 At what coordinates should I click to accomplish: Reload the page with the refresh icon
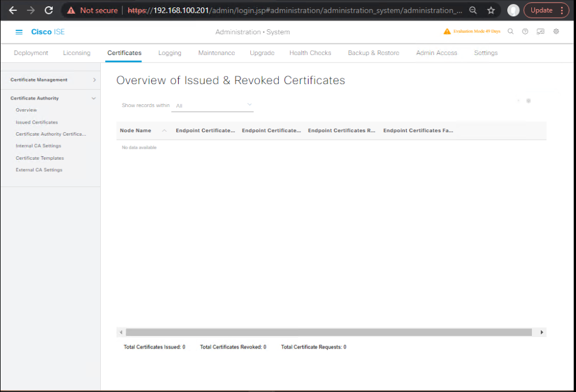coord(49,10)
